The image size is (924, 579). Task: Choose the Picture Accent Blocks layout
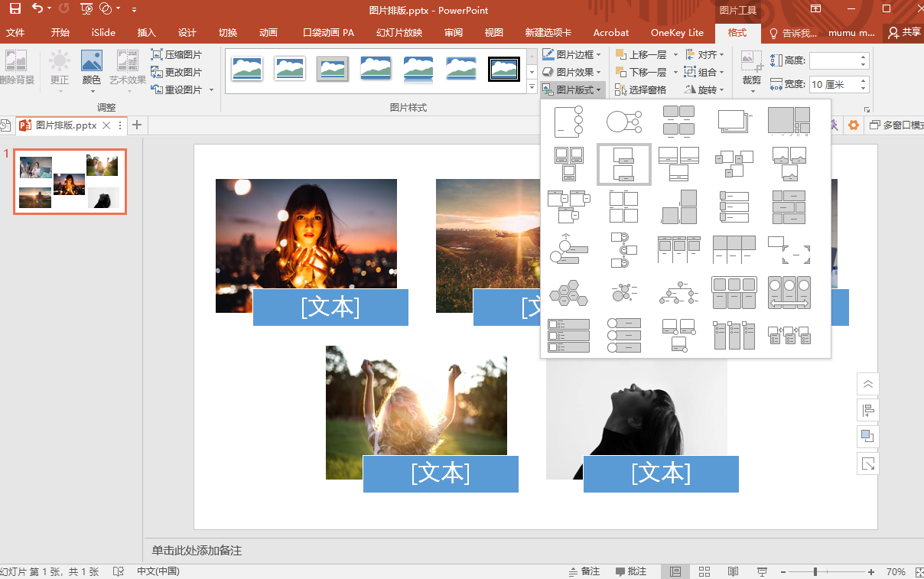point(679,207)
